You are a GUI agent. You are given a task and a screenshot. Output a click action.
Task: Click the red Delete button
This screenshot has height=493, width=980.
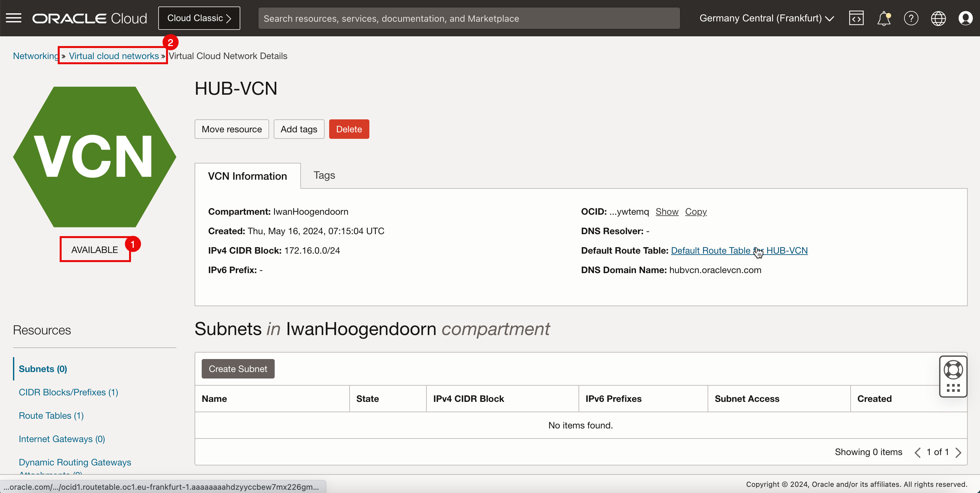pos(349,129)
